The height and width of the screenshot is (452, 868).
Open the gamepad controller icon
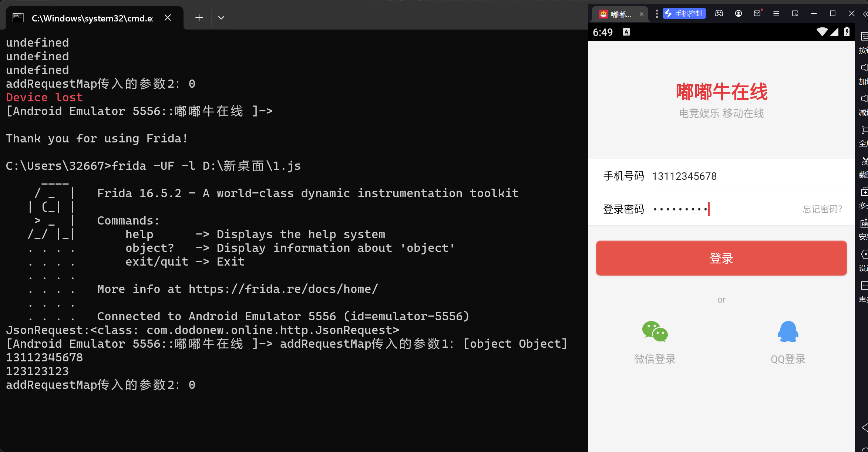[719, 14]
